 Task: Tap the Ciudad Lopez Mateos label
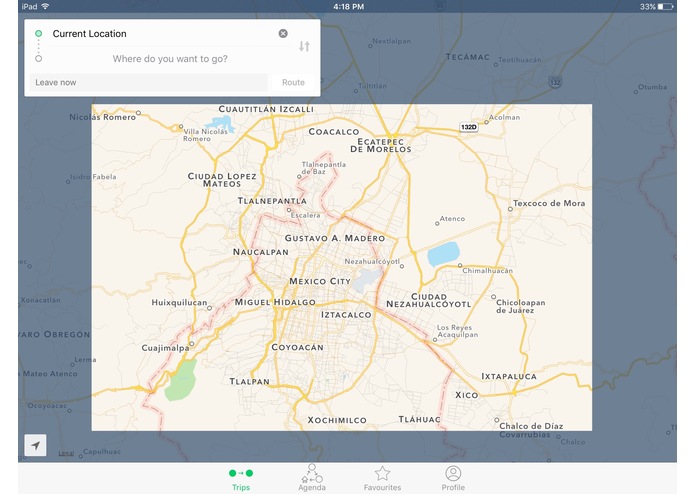point(222,180)
